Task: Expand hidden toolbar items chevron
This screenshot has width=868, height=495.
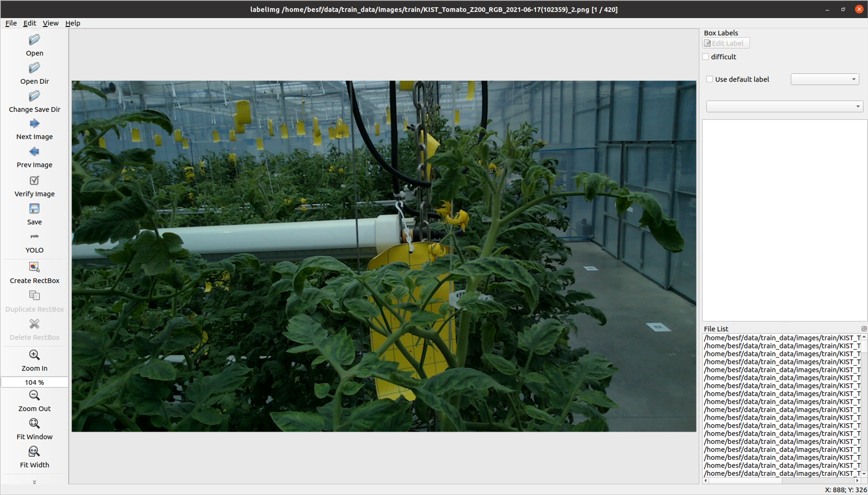Action: [x=34, y=482]
